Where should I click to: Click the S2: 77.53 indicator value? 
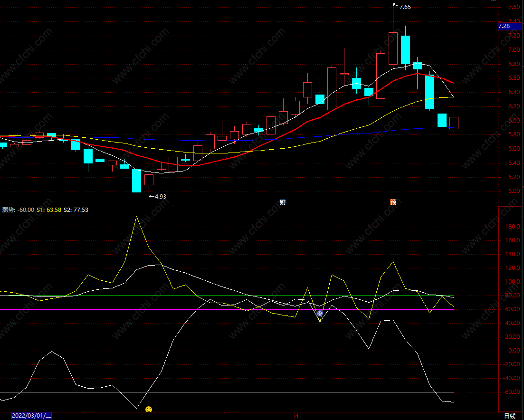(76, 210)
